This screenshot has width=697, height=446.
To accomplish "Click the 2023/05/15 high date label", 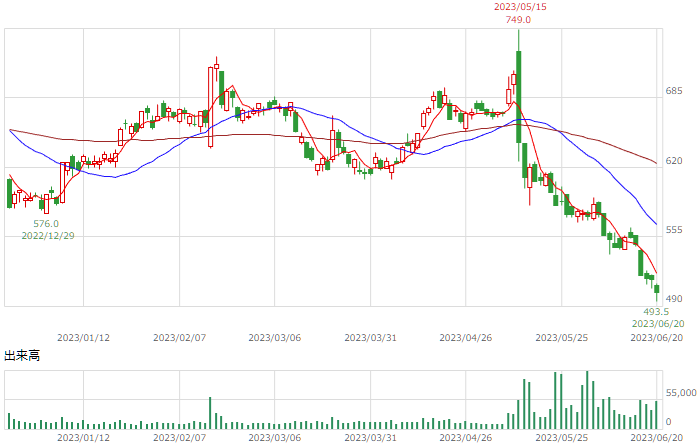I will (x=520, y=7).
